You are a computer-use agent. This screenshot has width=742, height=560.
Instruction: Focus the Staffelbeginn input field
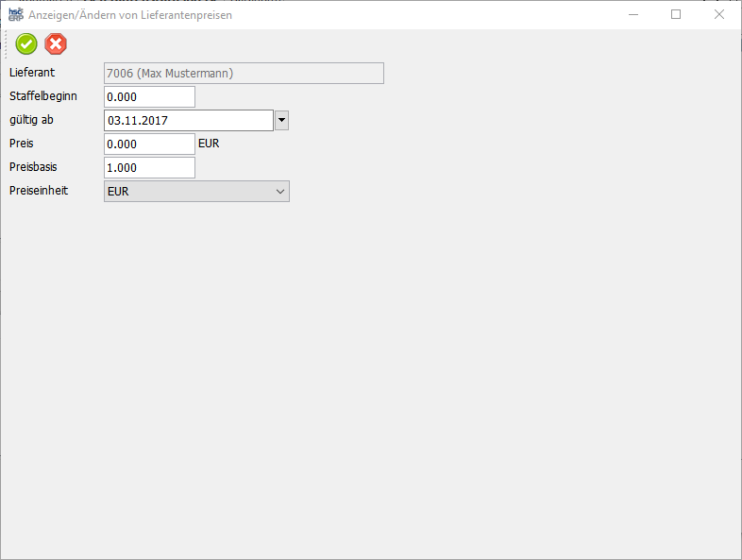pyautogui.click(x=149, y=97)
